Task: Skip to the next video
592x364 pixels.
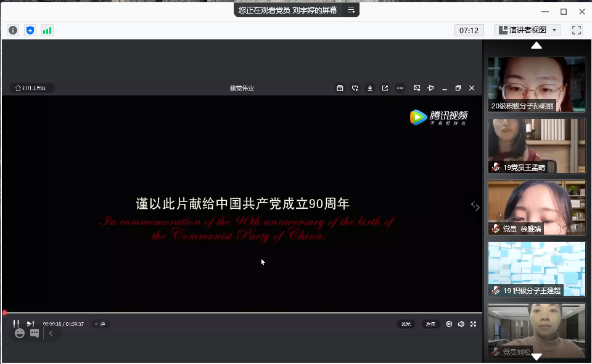Action: [30, 324]
